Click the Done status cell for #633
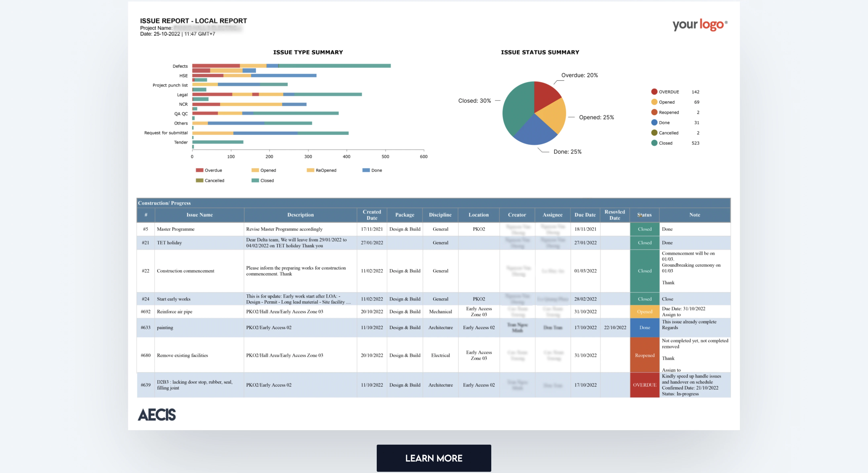This screenshot has height=473, width=868. point(644,328)
